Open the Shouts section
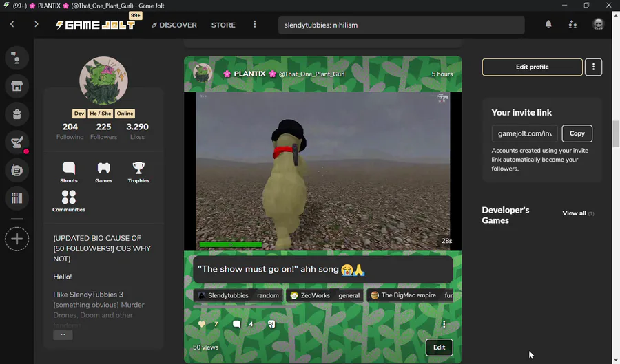 [x=69, y=172]
